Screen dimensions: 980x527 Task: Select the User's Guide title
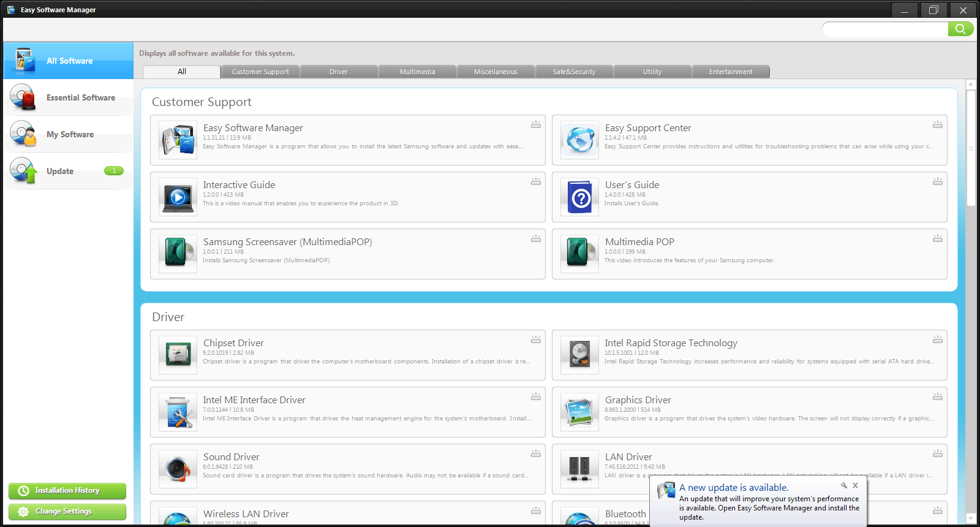click(632, 185)
